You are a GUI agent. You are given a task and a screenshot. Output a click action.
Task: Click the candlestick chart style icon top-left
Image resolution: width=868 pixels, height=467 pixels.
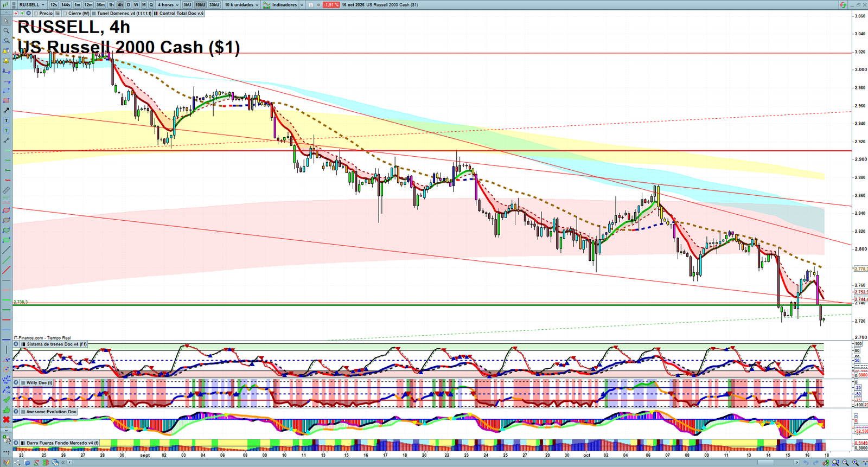5,5
